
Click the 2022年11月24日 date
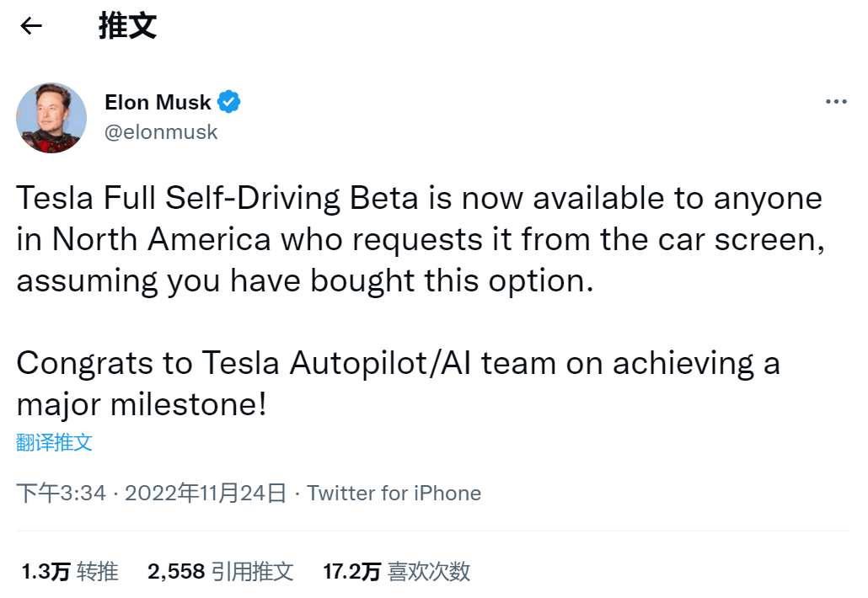206,493
